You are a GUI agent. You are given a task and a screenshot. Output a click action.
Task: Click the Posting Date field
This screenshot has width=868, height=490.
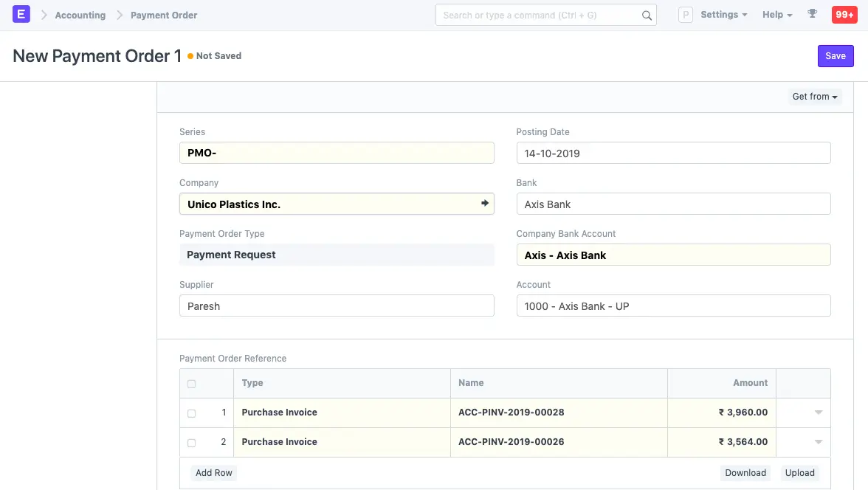[x=673, y=153]
